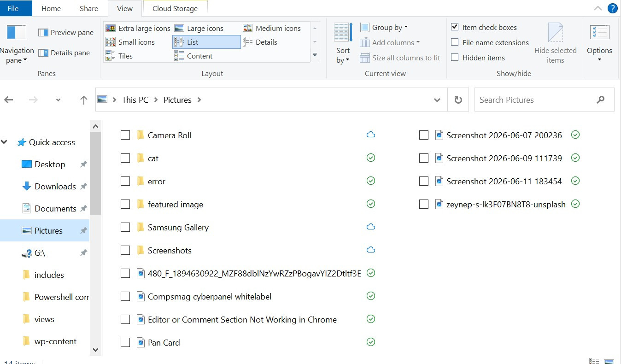Switch to the Share tab
The height and width of the screenshot is (364, 621).
coord(88,8)
